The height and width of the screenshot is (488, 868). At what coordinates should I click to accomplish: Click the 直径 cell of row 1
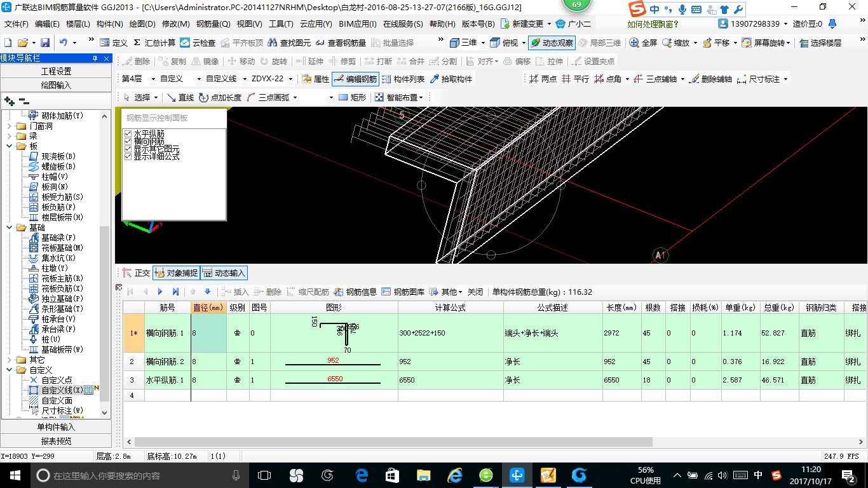208,333
